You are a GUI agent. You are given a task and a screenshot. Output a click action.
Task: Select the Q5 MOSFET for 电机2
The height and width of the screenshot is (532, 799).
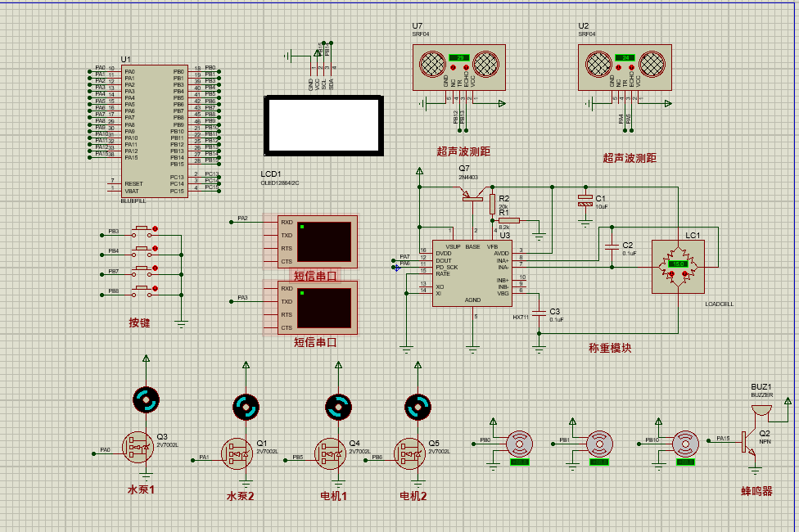[409, 453]
